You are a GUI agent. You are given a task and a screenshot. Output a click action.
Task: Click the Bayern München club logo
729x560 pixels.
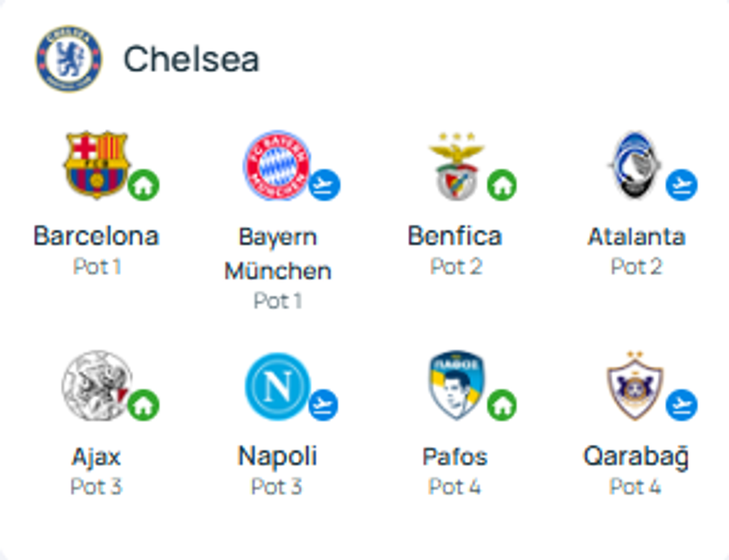[x=277, y=166]
